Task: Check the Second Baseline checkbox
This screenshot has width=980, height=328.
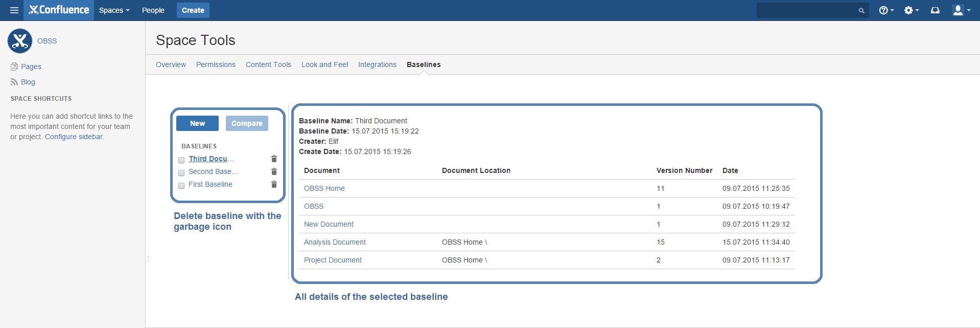Action: coord(181,173)
